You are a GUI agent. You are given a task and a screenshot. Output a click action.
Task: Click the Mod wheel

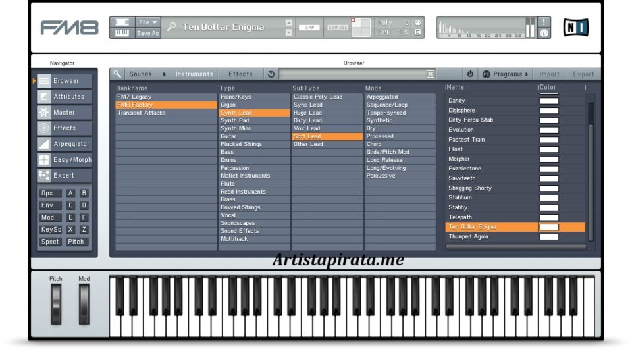[84, 304]
